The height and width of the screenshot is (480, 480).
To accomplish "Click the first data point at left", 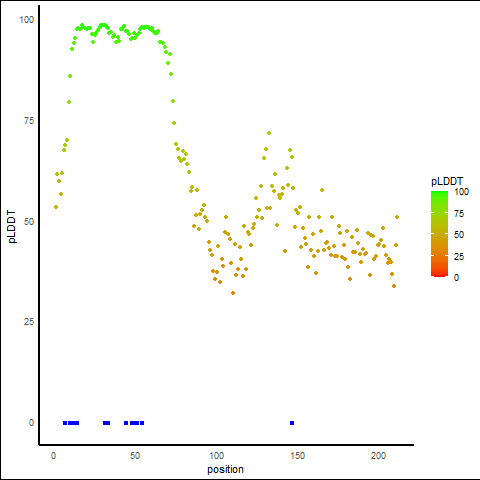I will 56,207.
